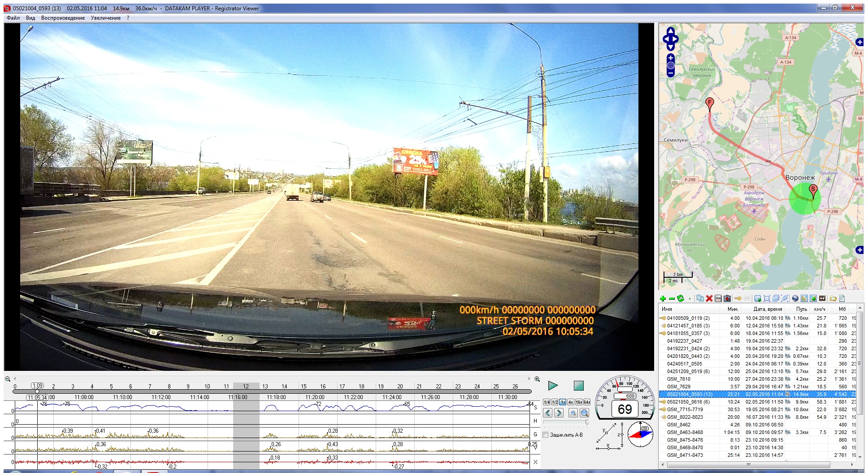Select the G5M_7715-7719 recording in list
868x473 pixels.
point(685,409)
